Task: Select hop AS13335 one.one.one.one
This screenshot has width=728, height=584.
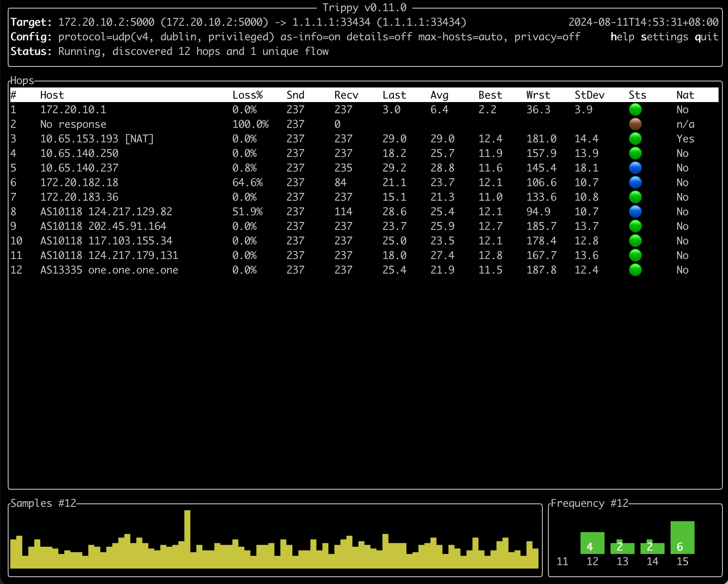Action: [x=364, y=270]
